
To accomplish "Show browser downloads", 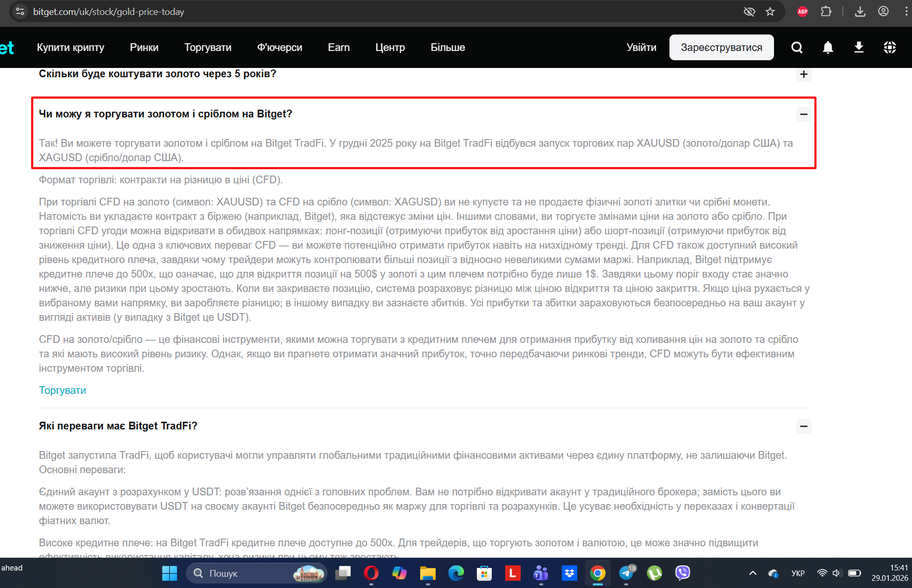I will pyautogui.click(x=860, y=11).
